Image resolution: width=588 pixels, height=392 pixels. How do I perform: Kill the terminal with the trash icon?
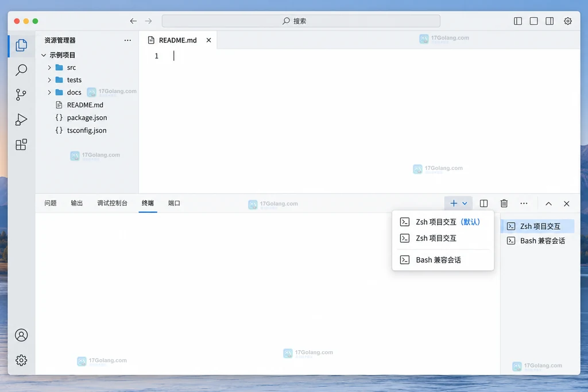[504, 203]
